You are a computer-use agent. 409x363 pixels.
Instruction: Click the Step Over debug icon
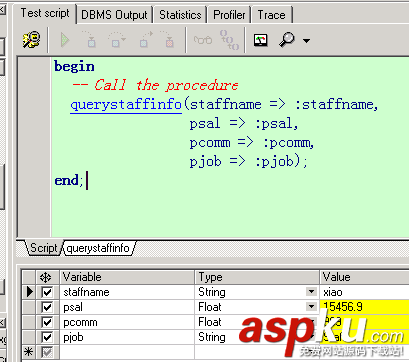[x=117, y=40]
